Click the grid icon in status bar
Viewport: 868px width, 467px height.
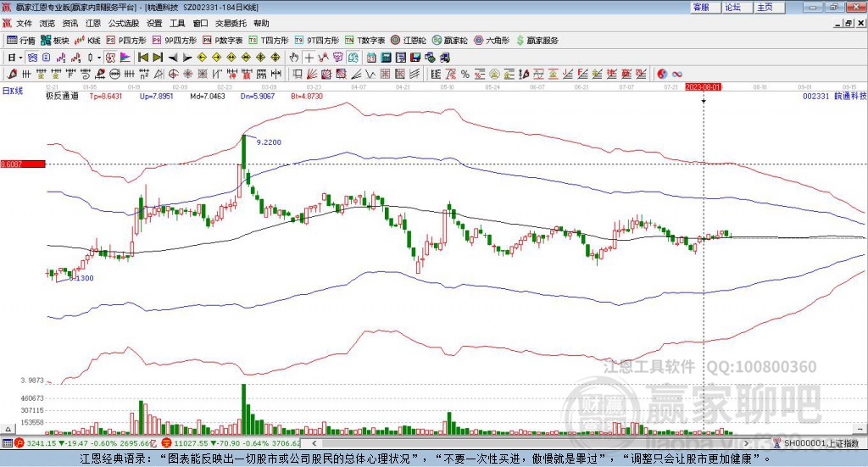7,443
